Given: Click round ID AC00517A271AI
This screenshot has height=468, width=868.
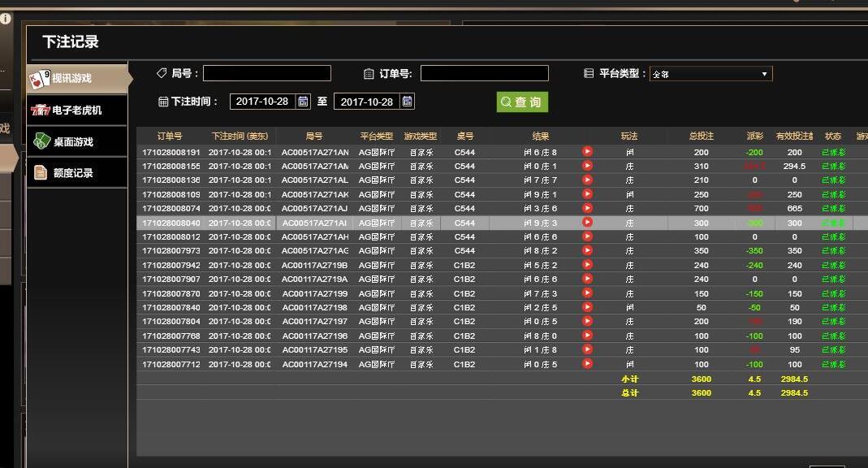Looking at the screenshot, I should 314,223.
